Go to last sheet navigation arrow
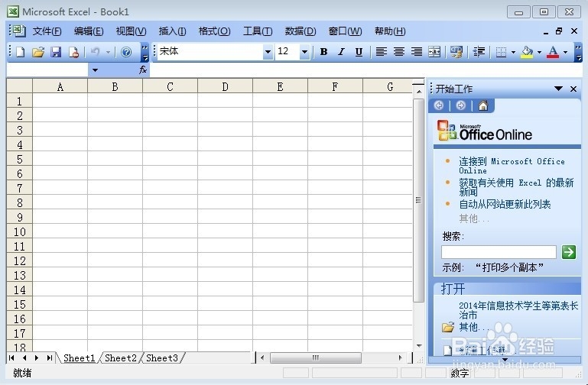Screen dimensions: 588x385 tap(50, 358)
